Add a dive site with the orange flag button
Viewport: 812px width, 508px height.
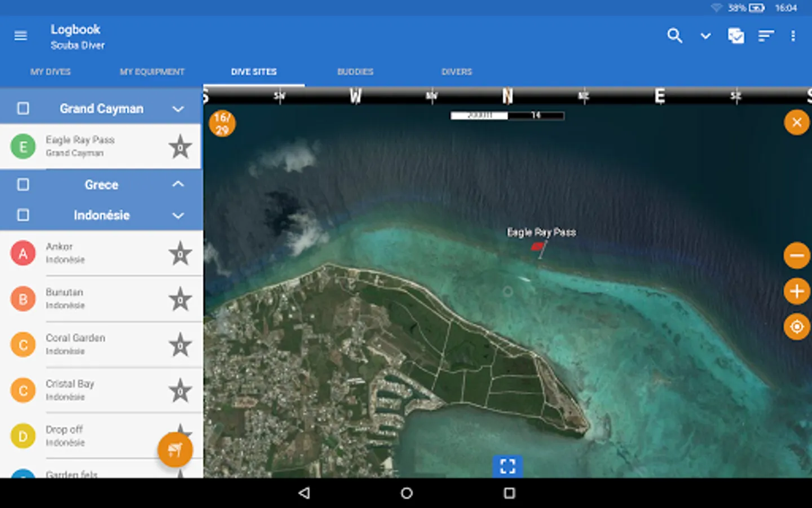click(175, 450)
